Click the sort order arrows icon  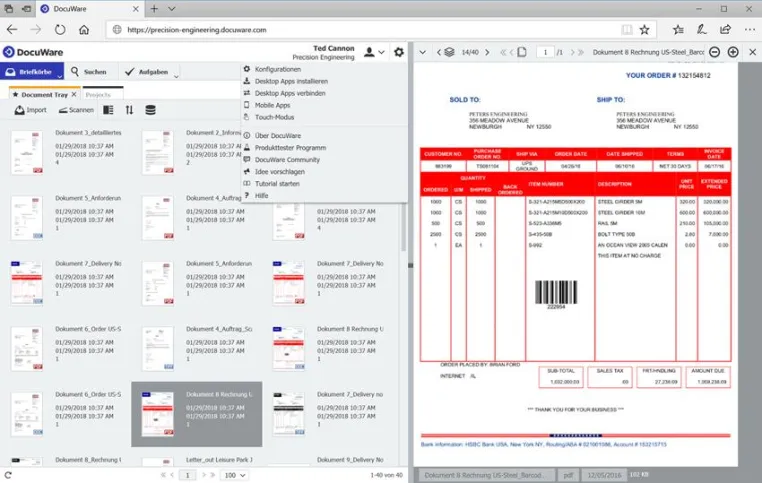(129, 110)
